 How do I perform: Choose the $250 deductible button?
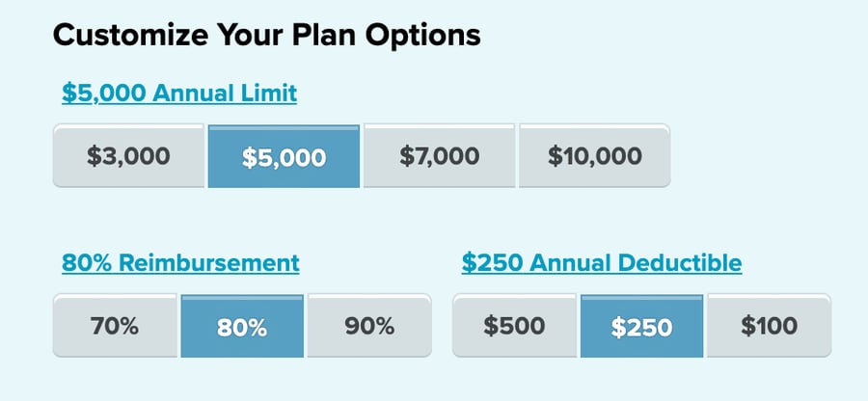click(x=642, y=327)
